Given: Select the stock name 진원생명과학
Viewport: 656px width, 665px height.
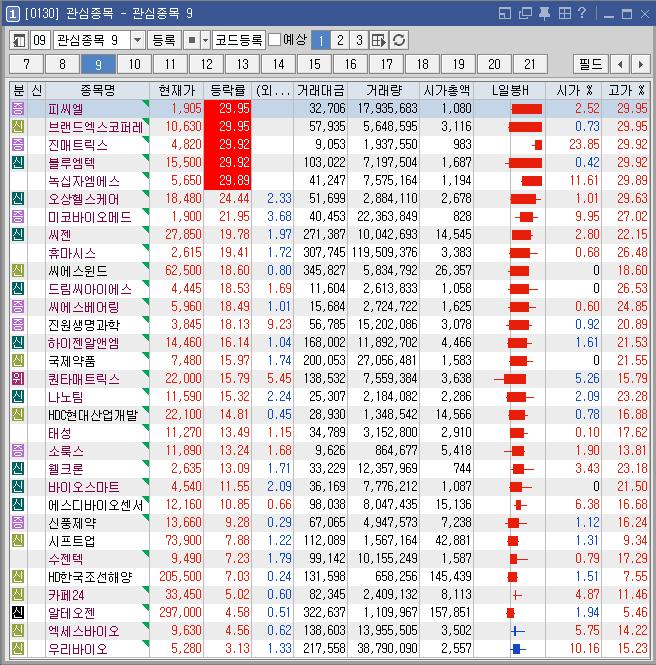Looking at the screenshot, I should tap(84, 325).
